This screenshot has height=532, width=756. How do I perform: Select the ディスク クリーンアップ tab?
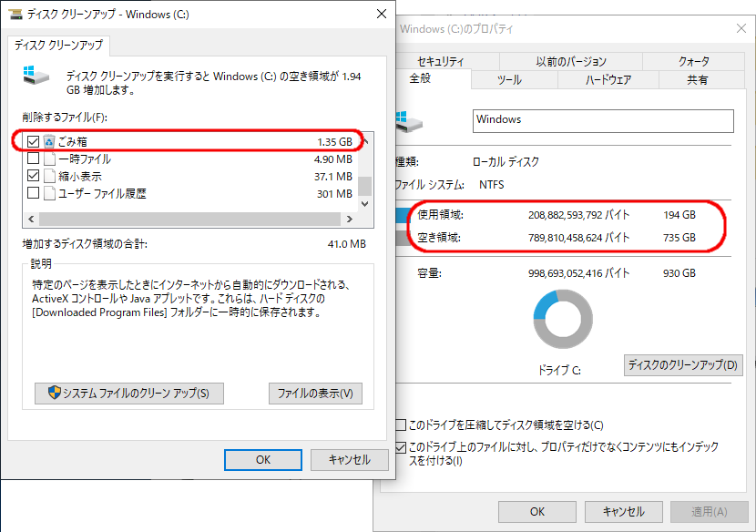(x=58, y=46)
